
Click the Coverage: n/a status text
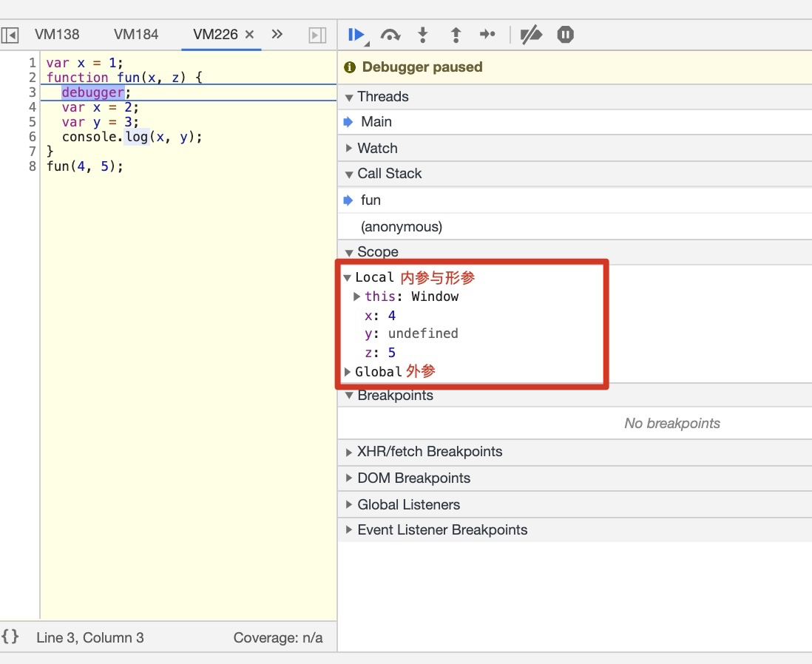[278, 637]
